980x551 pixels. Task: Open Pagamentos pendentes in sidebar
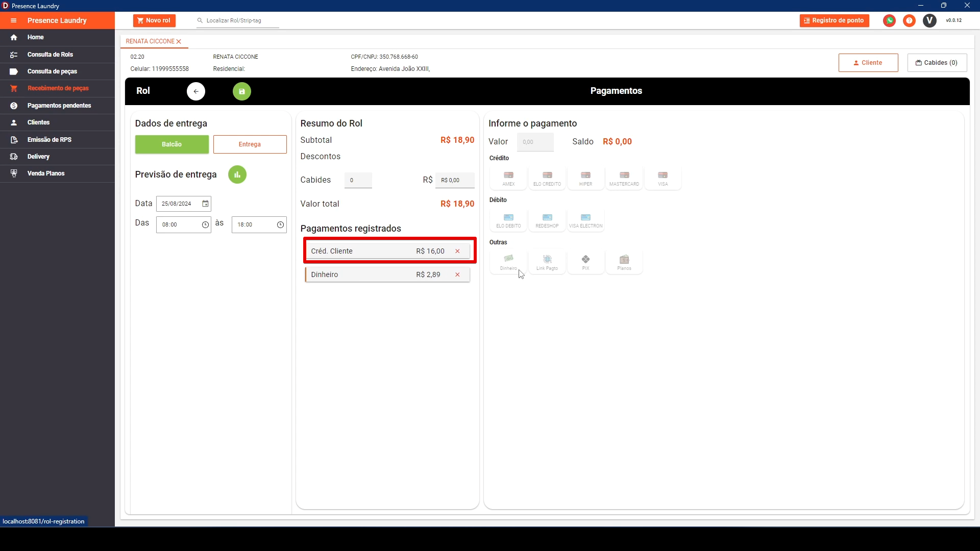[57, 106]
